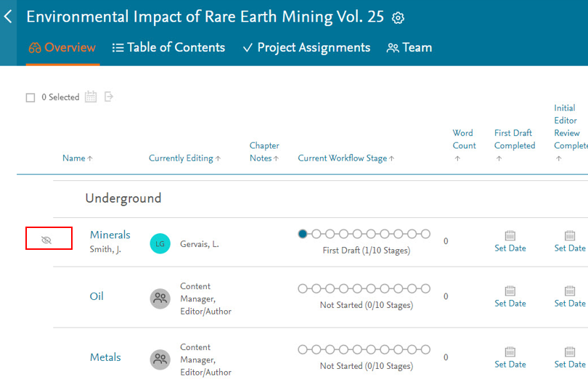Click the group avatar in Oil row
Image resolution: width=588 pixels, height=382 pixels.
(160, 298)
